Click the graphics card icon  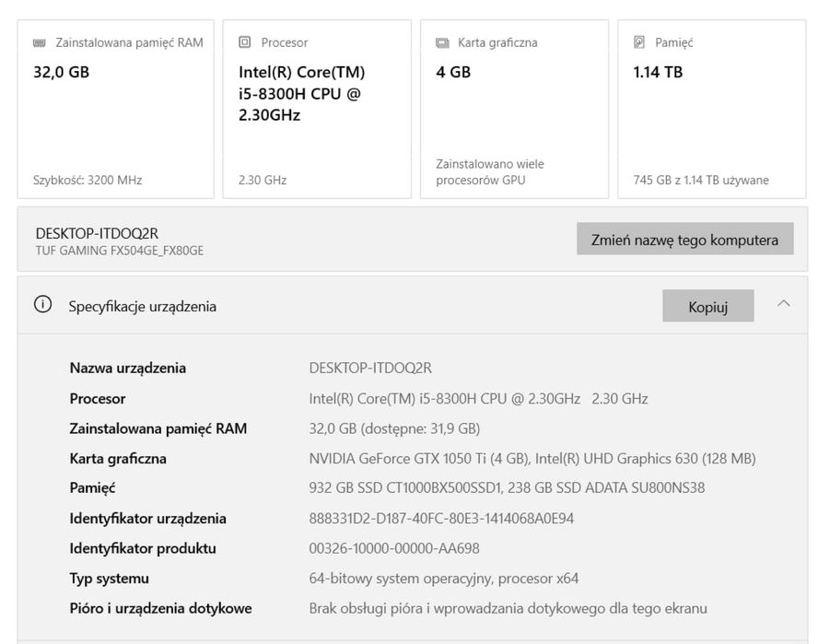coord(442,42)
